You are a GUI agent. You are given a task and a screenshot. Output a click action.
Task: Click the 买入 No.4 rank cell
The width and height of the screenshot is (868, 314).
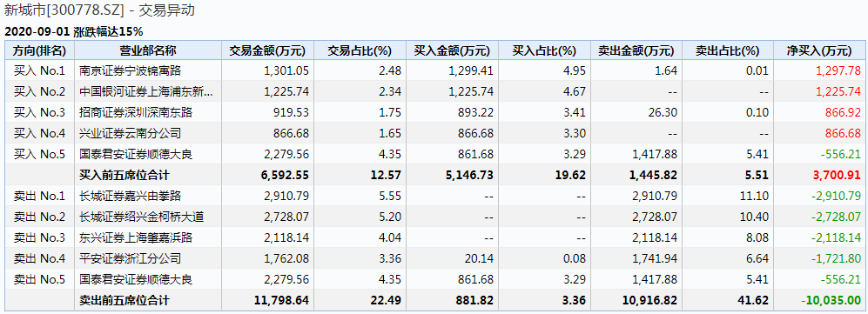[39, 133]
